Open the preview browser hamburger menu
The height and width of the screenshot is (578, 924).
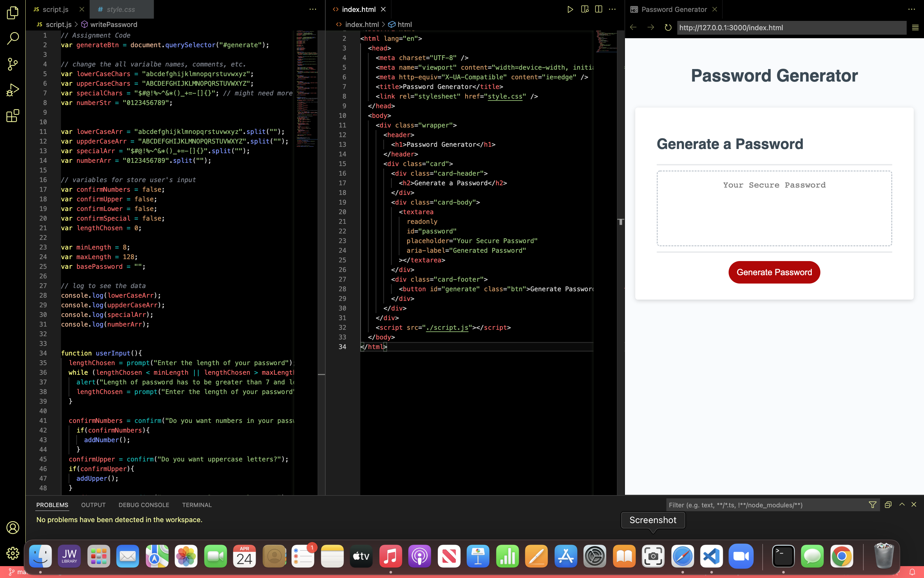tap(915, 28)
